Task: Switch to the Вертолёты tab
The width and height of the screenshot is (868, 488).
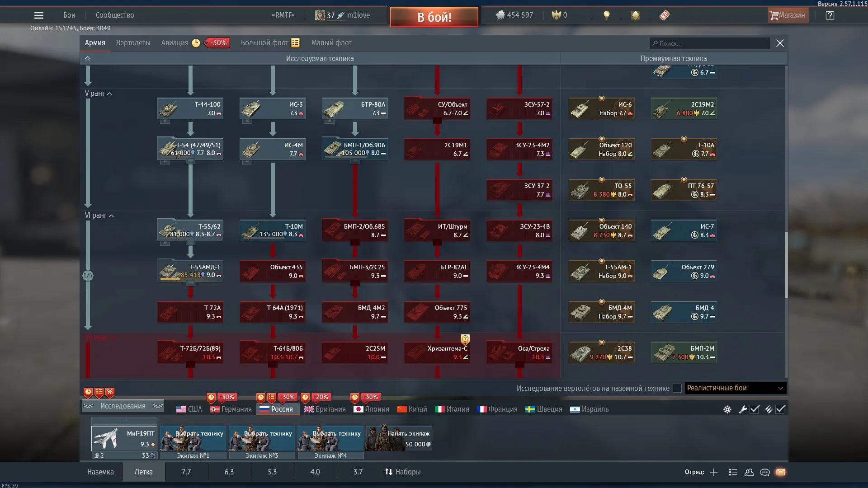Action: (x=133, y=43)
